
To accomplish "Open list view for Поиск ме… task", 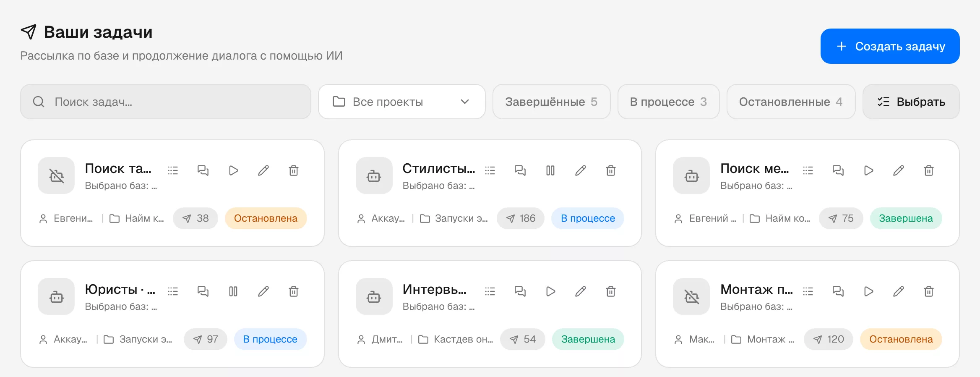I will [x=808, y=170].
